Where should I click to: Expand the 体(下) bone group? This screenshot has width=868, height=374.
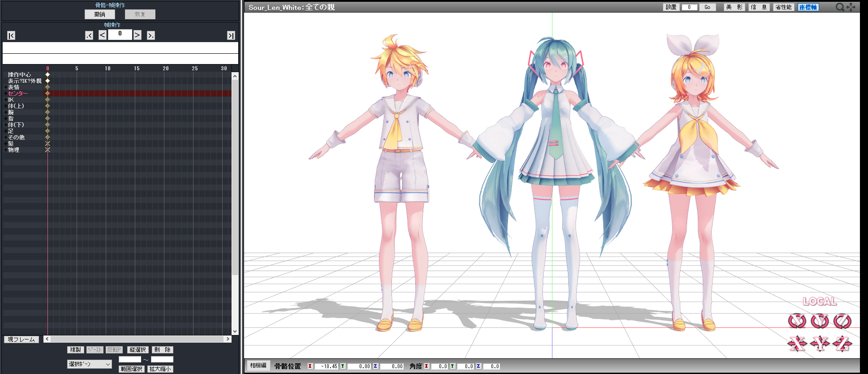(x=5, y=125)
